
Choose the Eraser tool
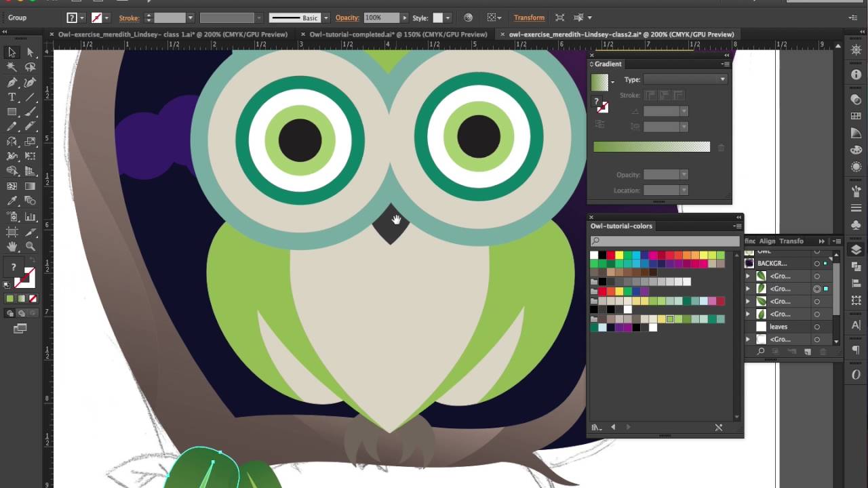tap(30, 127)
